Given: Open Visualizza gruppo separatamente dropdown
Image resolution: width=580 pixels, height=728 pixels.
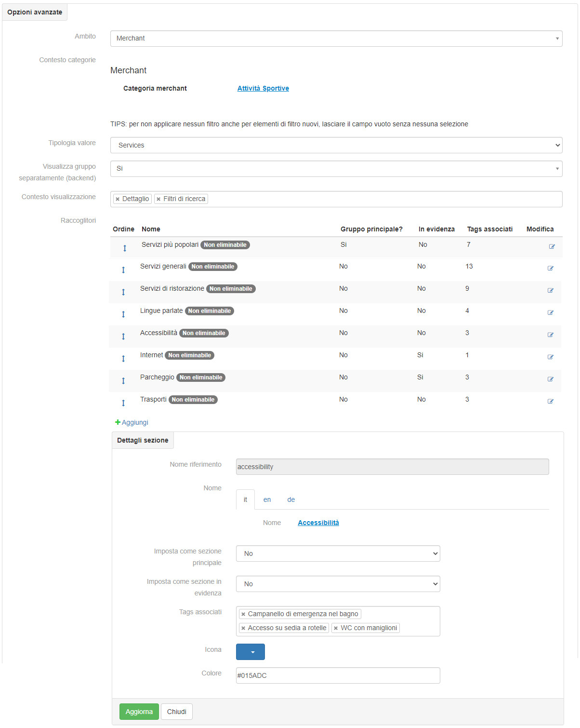Looking at the screenshot, I should [336, 169].
